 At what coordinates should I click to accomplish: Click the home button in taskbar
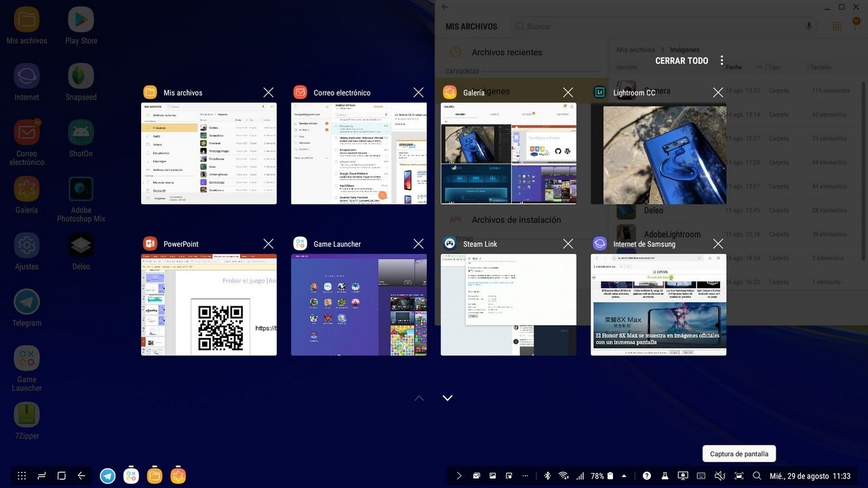coord(61,476)
